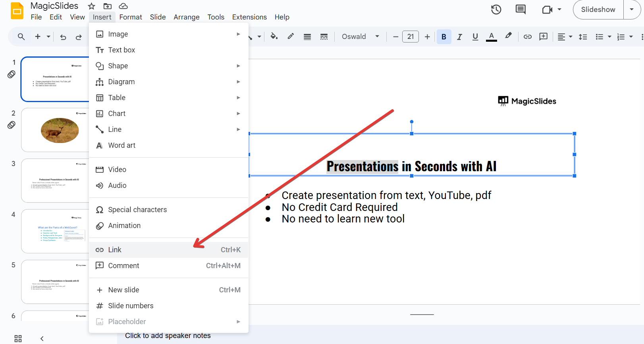Set the border dash style
This screenshot has width=644, height=344.
click(324, 37)
